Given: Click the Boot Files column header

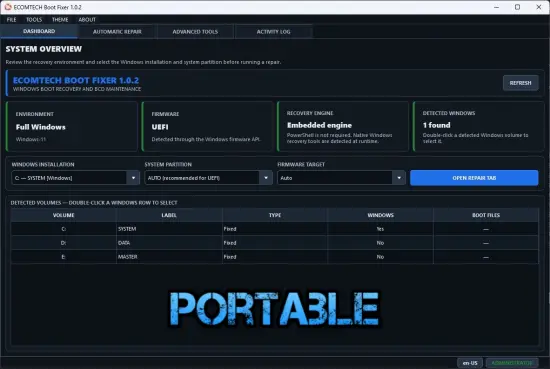Looking at the screenshot, I should click(486, 215).
